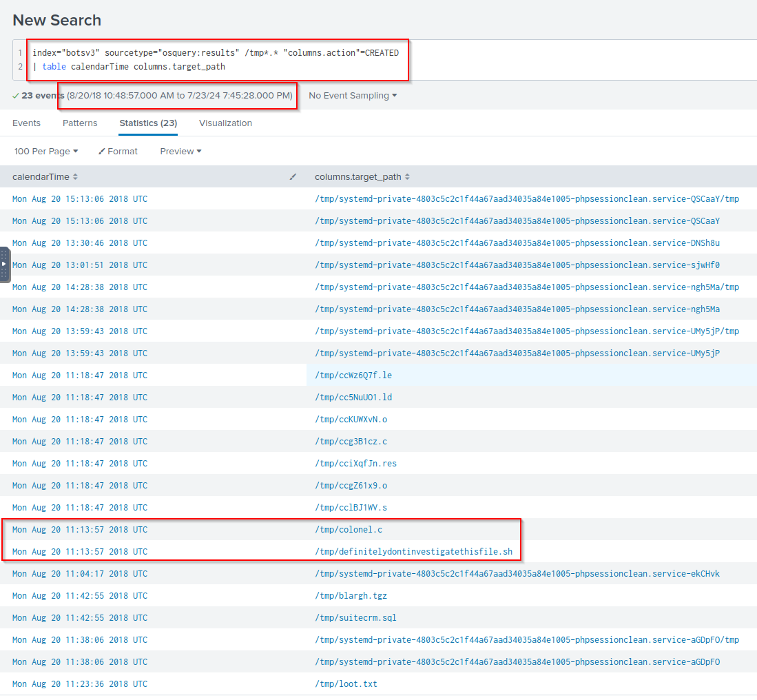Open the Patterns tab
The height and width of the screenshot is (700, 757).
pos(80,123)
